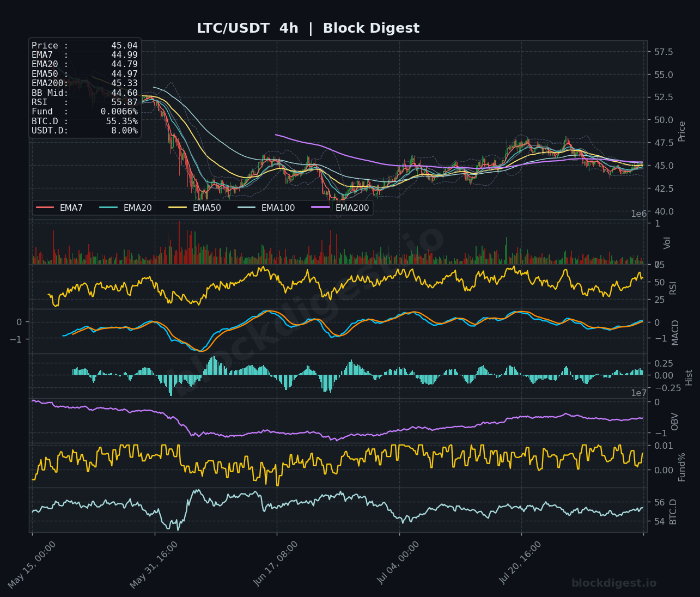
Task: Click the EMA200 value 45.33 in info box
Action: click(124, 83)
